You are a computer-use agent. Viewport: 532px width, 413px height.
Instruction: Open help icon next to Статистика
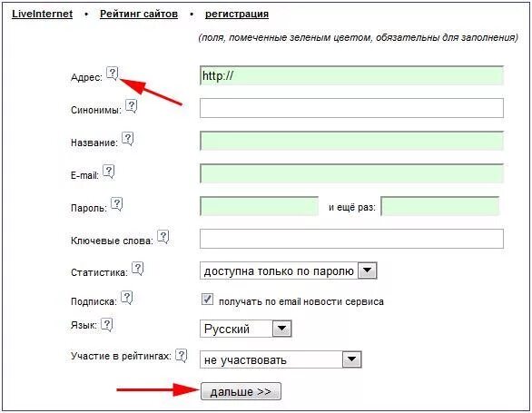[x=137, y=269]
